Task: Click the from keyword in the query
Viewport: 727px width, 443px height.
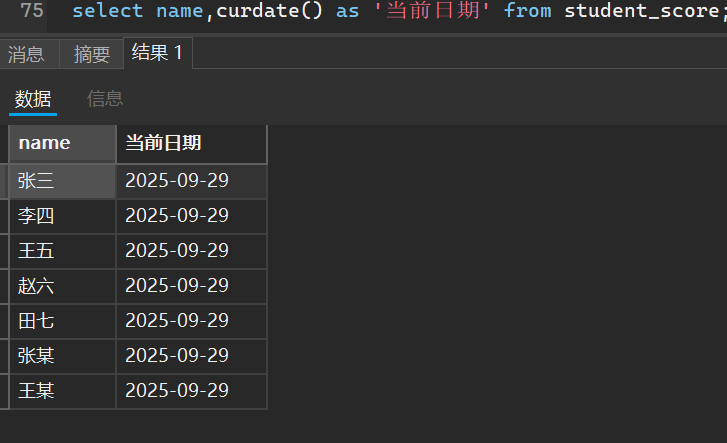Action: click(528, 11)
